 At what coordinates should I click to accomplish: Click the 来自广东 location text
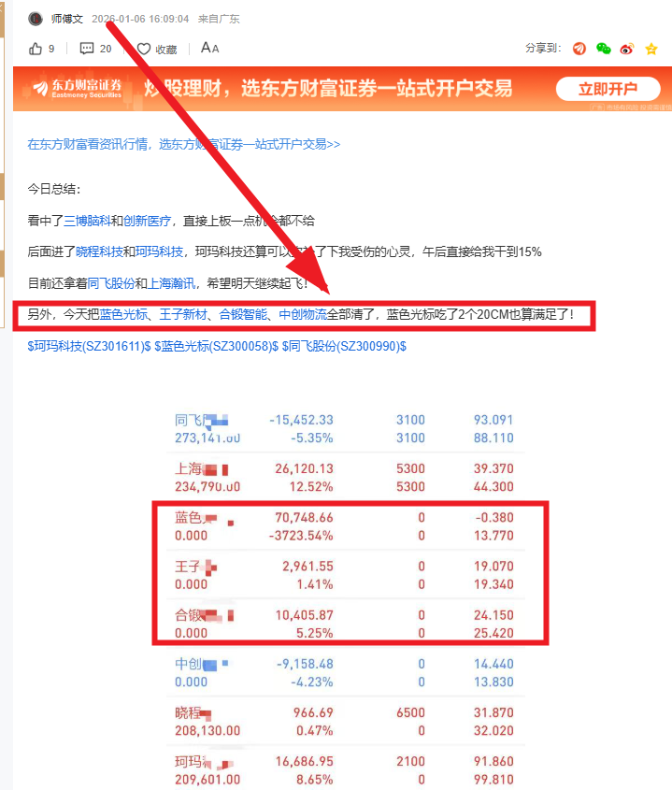pos(219,19)
